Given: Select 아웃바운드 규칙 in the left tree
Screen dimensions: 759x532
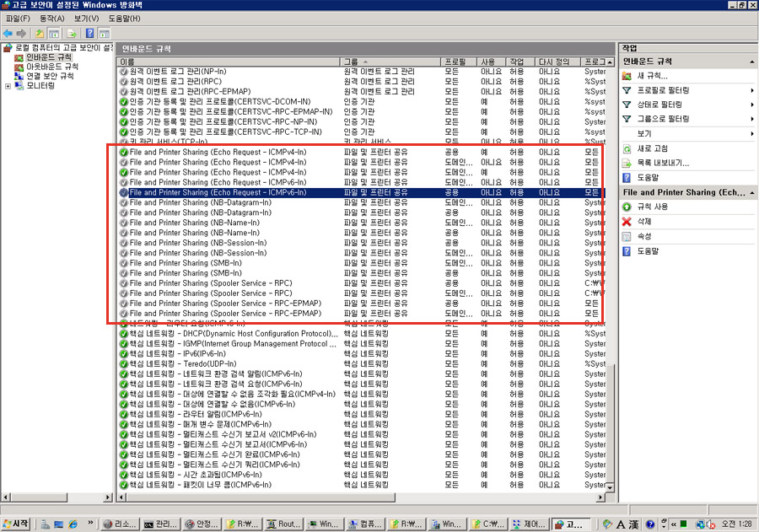Looking at the screenshot, I should tap(51, 67).
